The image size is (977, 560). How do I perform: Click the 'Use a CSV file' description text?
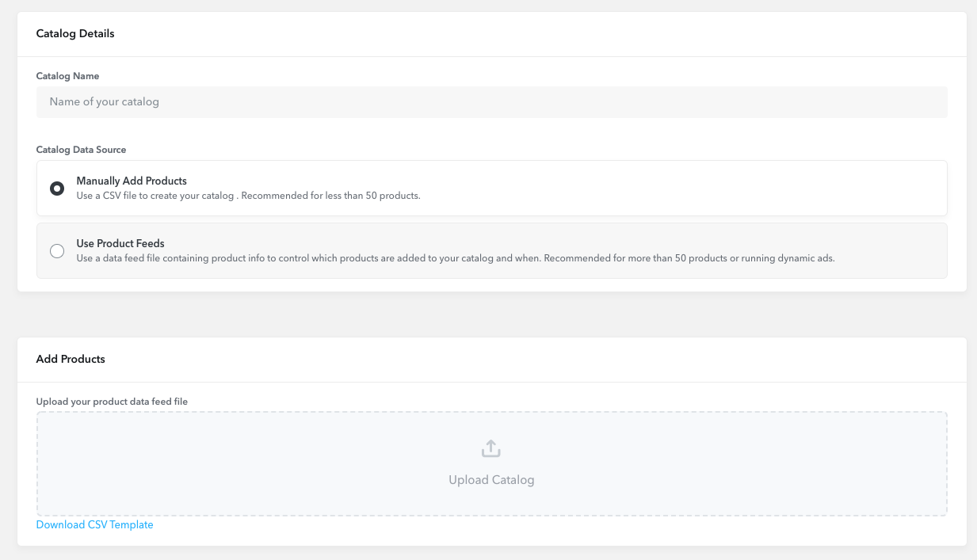tap(249, 196)
